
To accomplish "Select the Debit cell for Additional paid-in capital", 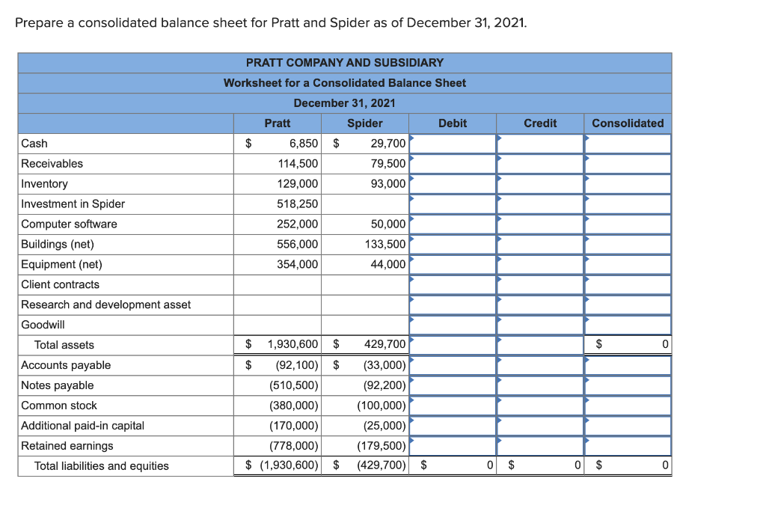I will point(453,425).
